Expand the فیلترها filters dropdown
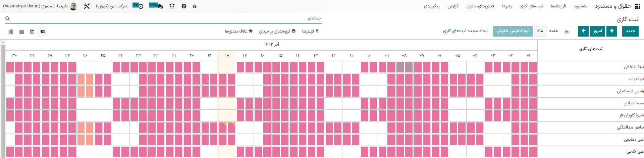Viewport: 644px width, 158px height. pos(310,31)
